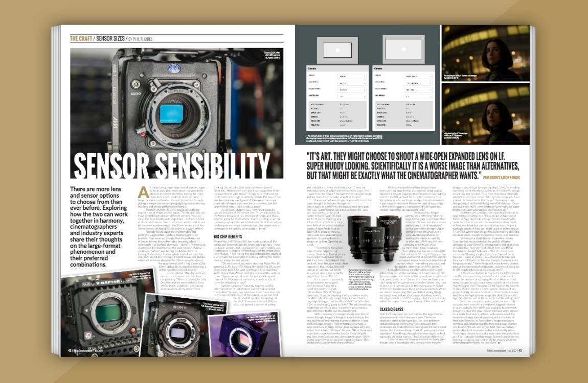Click the "There are more lens and sensor options" standfirst
Screen dimensions: 588x383
pos(99,227)
